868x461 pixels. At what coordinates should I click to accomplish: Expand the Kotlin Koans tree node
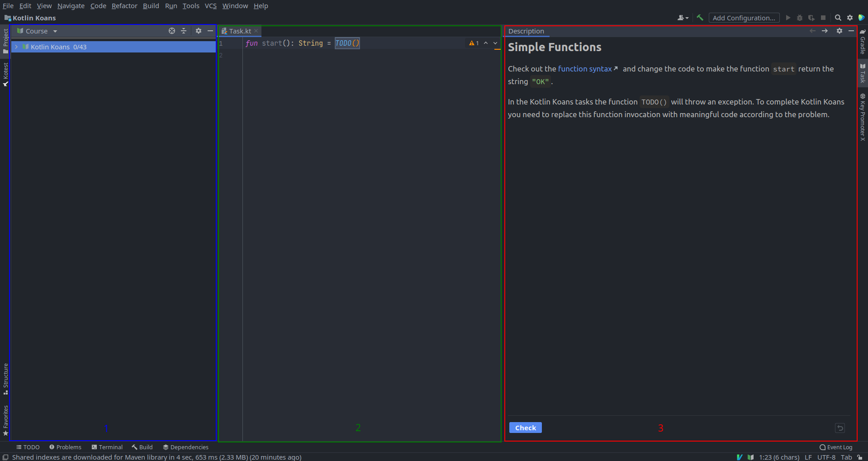(x=16, y=47)
